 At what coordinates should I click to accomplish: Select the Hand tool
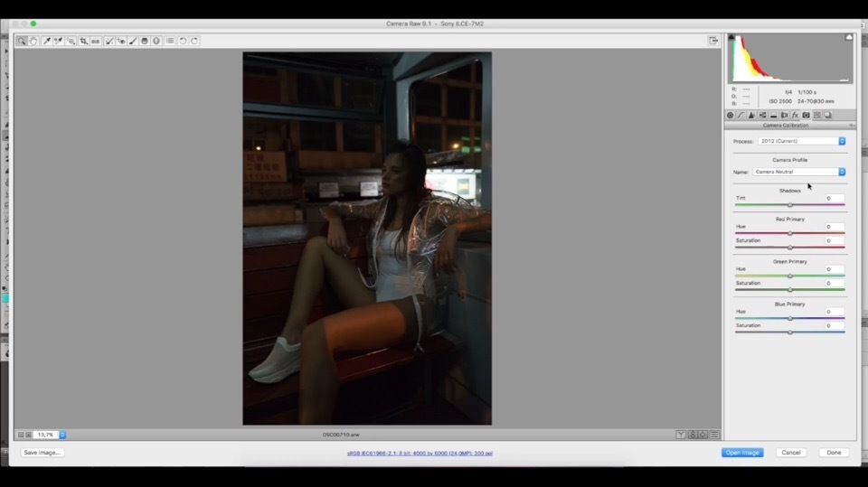[33, 41]
